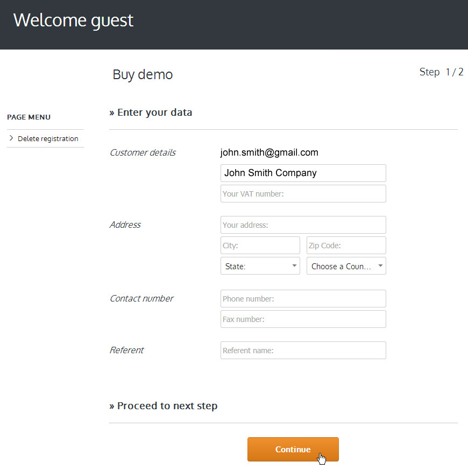Click the orange Continue button
Screen dimensions: 468x476
[293, 449]
